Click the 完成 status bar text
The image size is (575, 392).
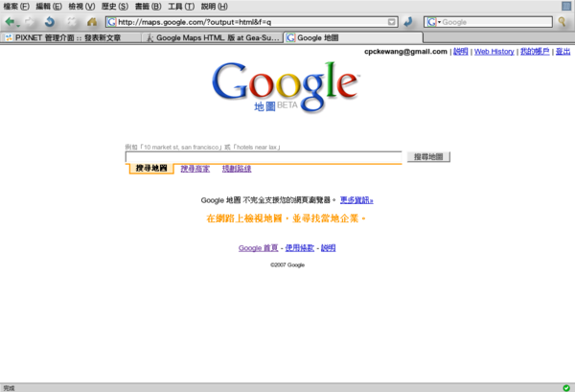(9, 388)
